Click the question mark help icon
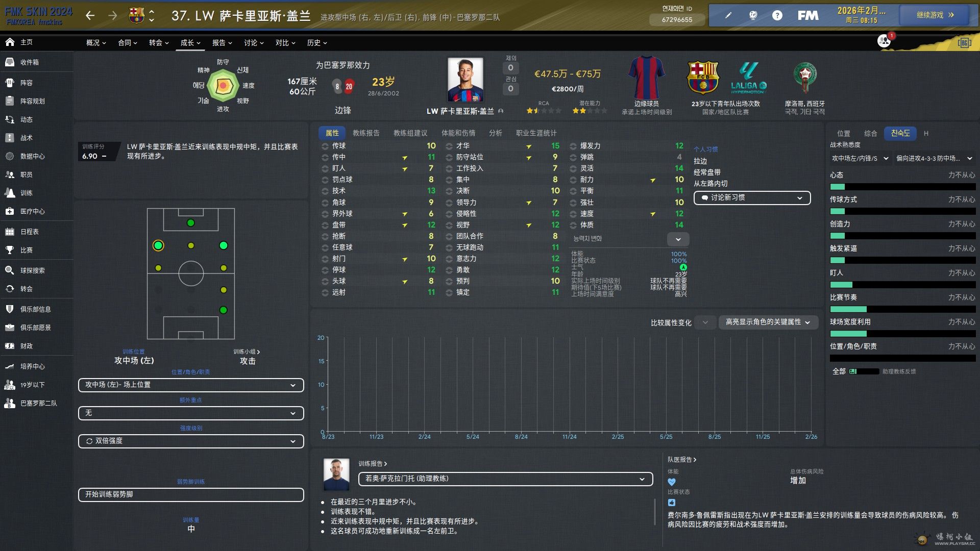 (777, 15)
